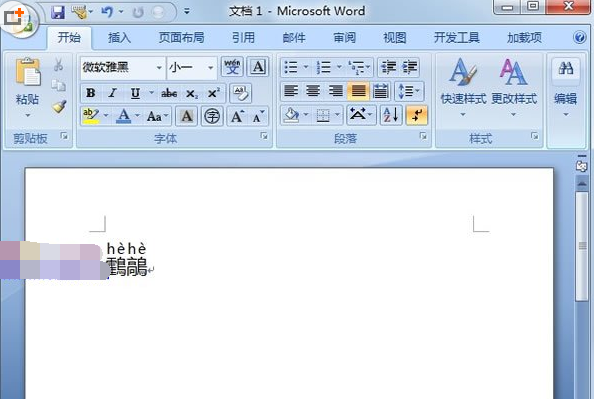Click the Clear Formatting eraser icon
This screenshot has width=594, height=399.
click(241, 93)
